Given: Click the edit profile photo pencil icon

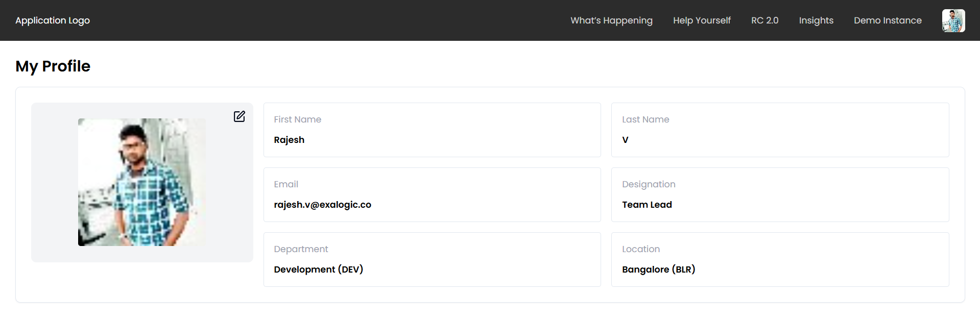Looking at the screenshot, I should pos(239,116).
